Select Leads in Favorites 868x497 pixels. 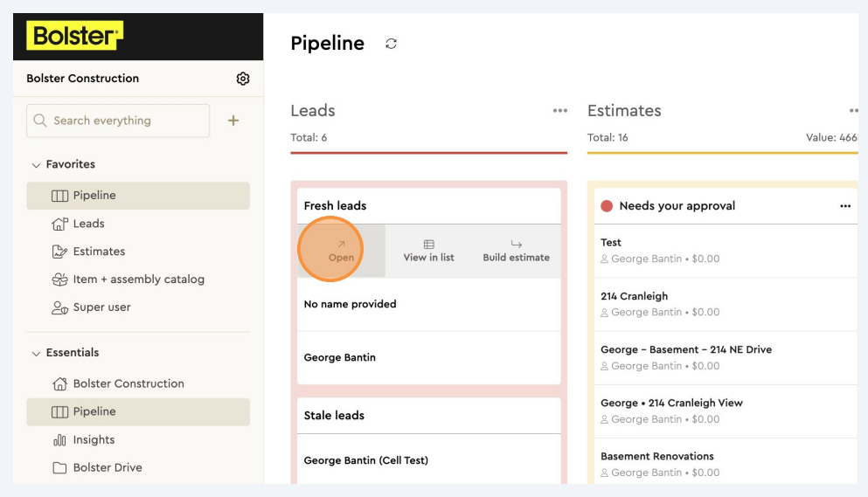88,224
